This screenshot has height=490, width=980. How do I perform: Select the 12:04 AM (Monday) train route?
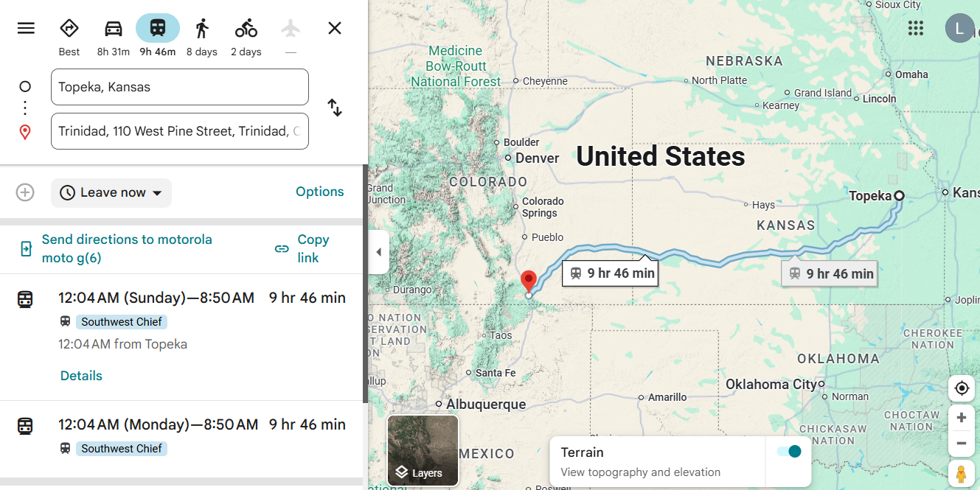coord(183,439)
